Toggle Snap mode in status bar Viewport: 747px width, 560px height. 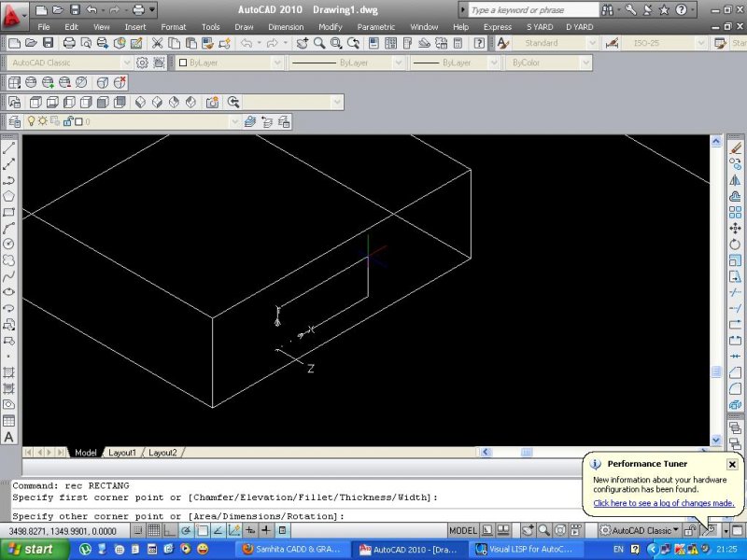click(x=136, y=530)
